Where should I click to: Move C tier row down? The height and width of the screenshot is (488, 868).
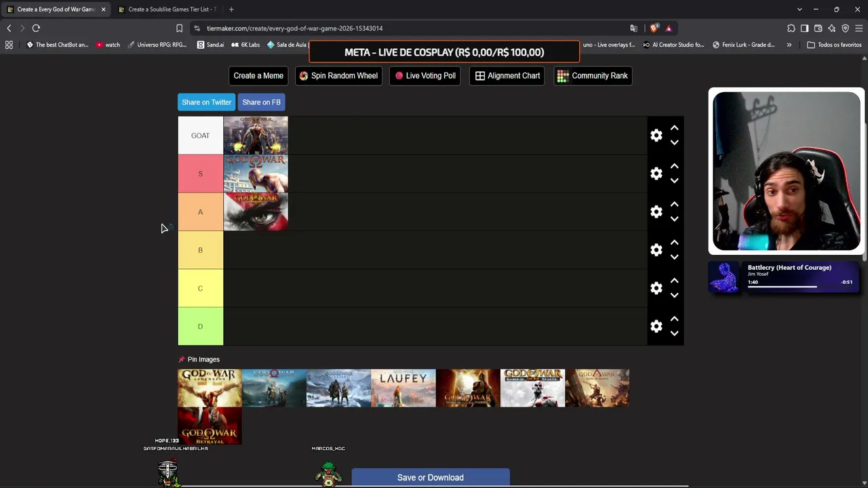pos(674,296)
